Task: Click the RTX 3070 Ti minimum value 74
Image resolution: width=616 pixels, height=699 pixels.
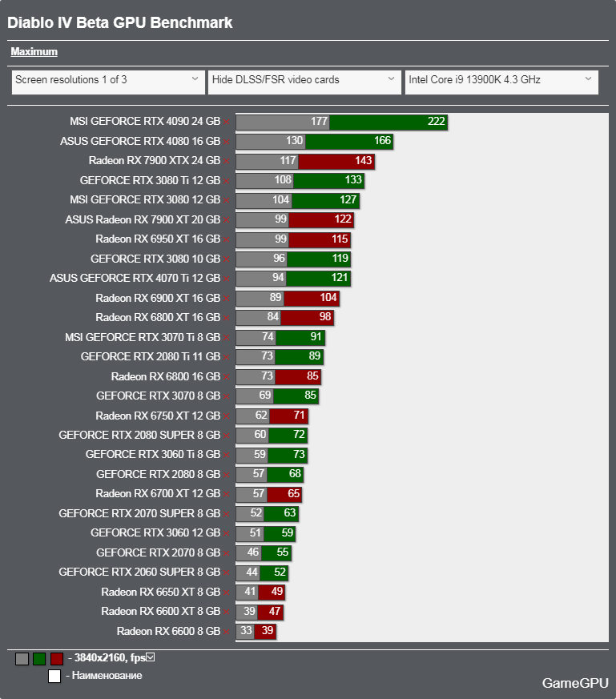Action: [268, 336]
